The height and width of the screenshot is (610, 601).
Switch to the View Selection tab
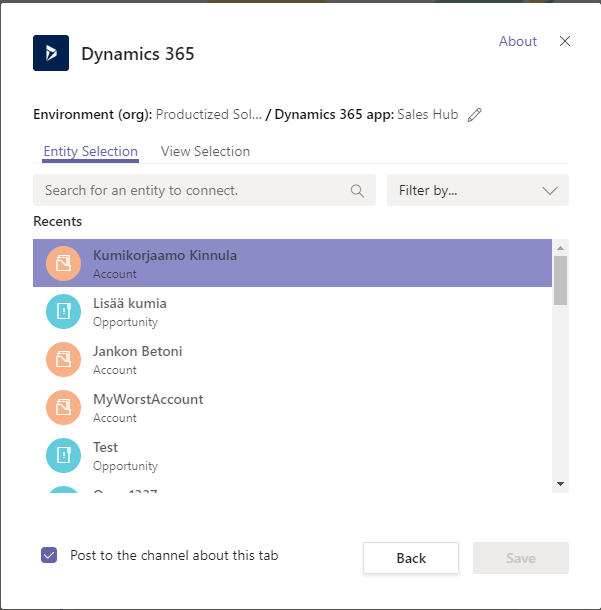205,152
